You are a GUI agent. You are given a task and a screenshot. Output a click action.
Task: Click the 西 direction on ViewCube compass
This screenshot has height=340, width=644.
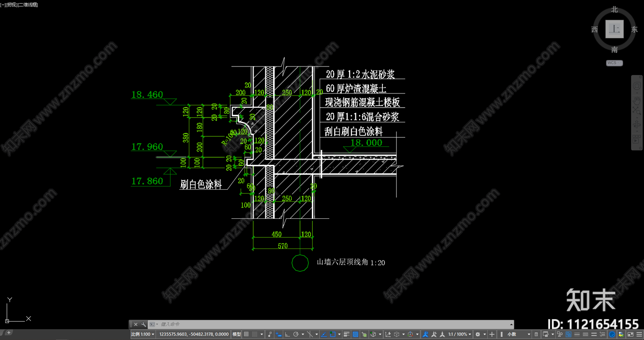pos(594,29)
